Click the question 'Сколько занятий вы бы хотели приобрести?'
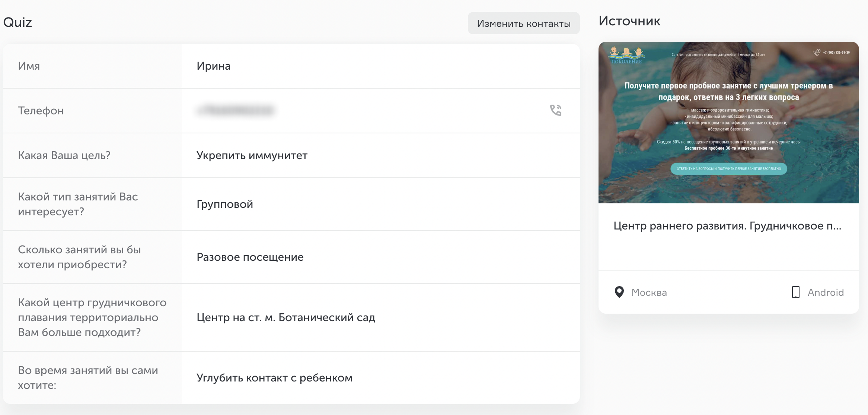Screen dimensions: 868x415 tap(79, 257)
